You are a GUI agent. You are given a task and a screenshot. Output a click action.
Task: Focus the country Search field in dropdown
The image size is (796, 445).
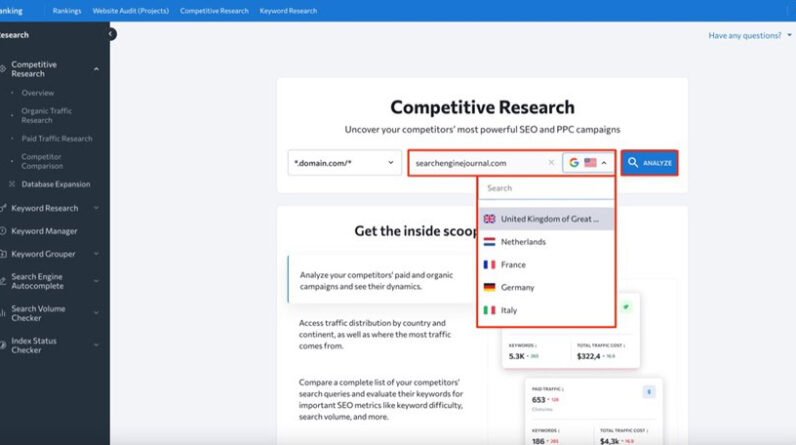546,188
